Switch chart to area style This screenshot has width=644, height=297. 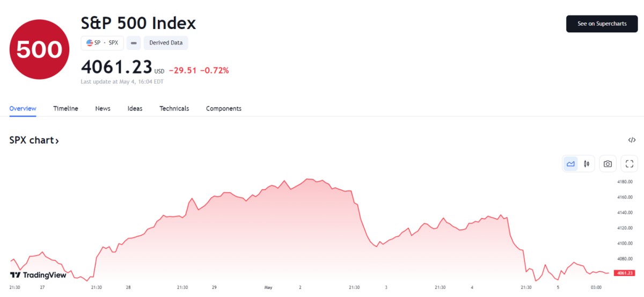click(x=570, y=164)
